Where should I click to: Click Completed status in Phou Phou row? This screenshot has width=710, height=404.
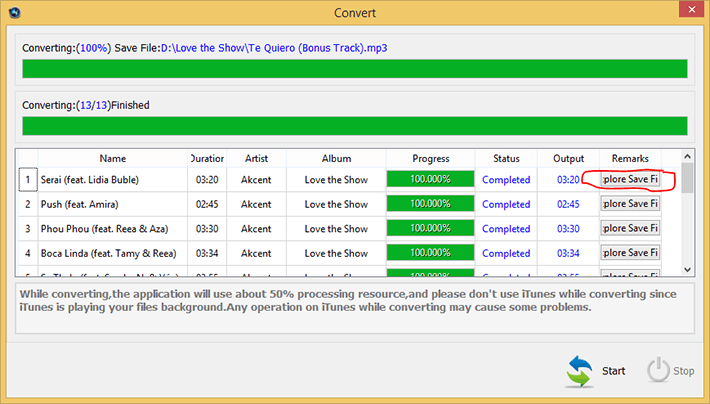tap(506, 229)
